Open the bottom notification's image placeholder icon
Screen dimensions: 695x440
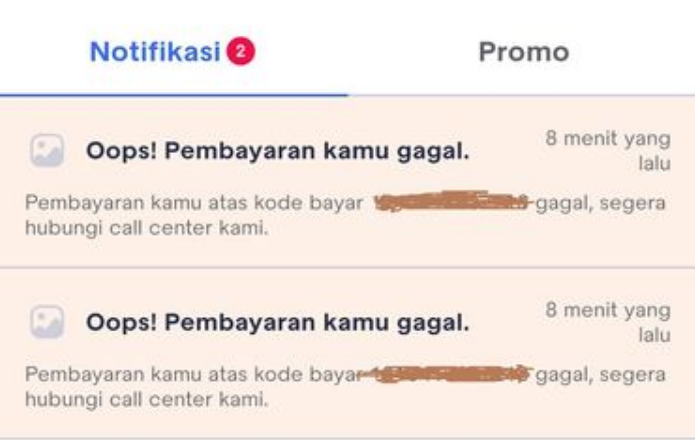[47, 322]
